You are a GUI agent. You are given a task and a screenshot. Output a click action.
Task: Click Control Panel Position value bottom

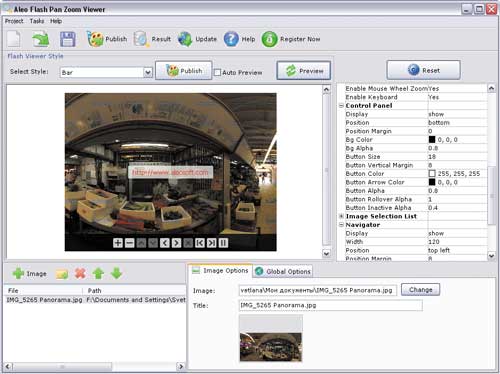tap(439, 123)
